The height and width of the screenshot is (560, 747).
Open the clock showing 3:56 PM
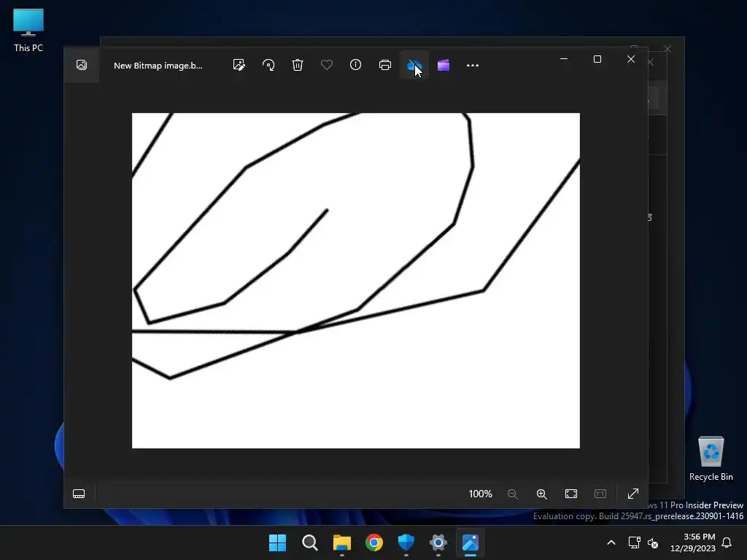(x=693, y=542)
